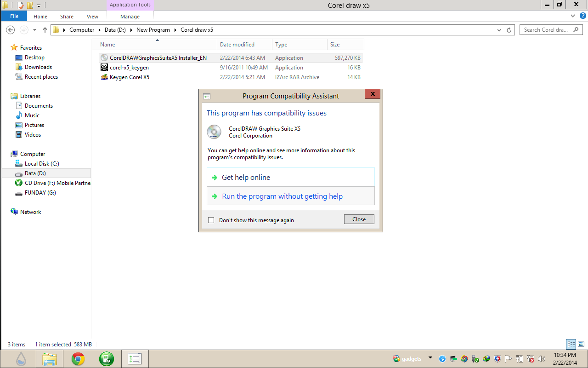Switch to the Share ribbon tab

click(67, 17)
